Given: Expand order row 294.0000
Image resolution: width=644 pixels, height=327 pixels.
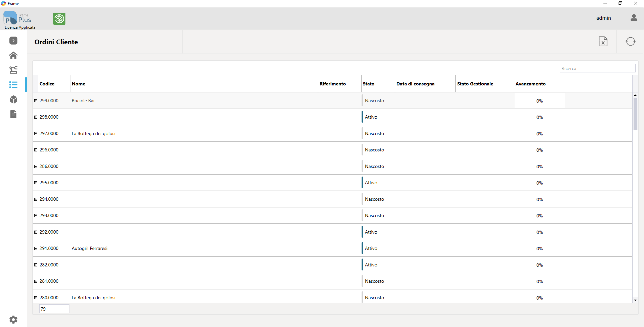Looking at the screenshot, I should coord(36,199).
